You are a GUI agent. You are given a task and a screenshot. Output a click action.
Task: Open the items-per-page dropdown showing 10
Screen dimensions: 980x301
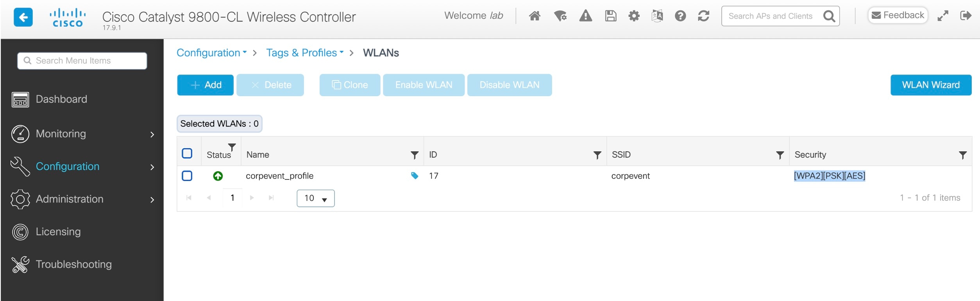pos(315,198)
